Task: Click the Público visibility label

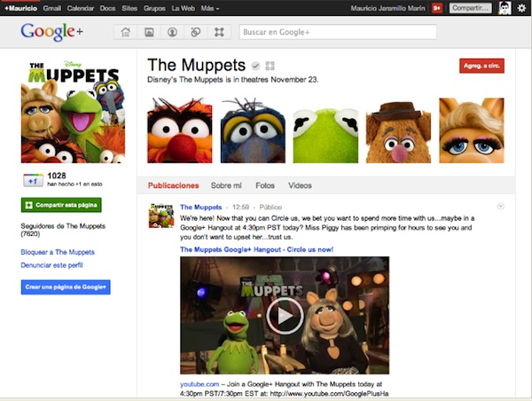Action: (270, 207)
